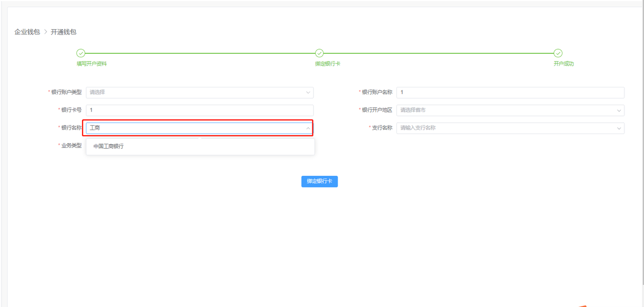Click the 开通钱包 breadcrumb item
This screenshot has width=644, height=307.
63,32
